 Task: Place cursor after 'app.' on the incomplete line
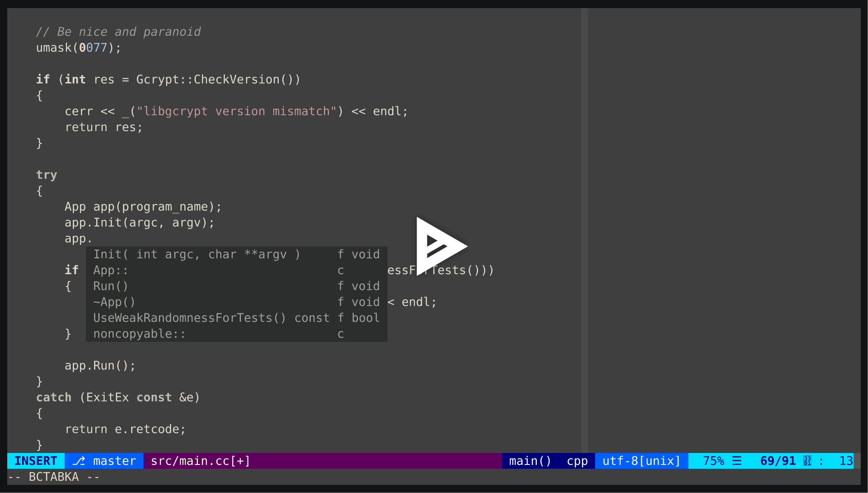[93, 239]
